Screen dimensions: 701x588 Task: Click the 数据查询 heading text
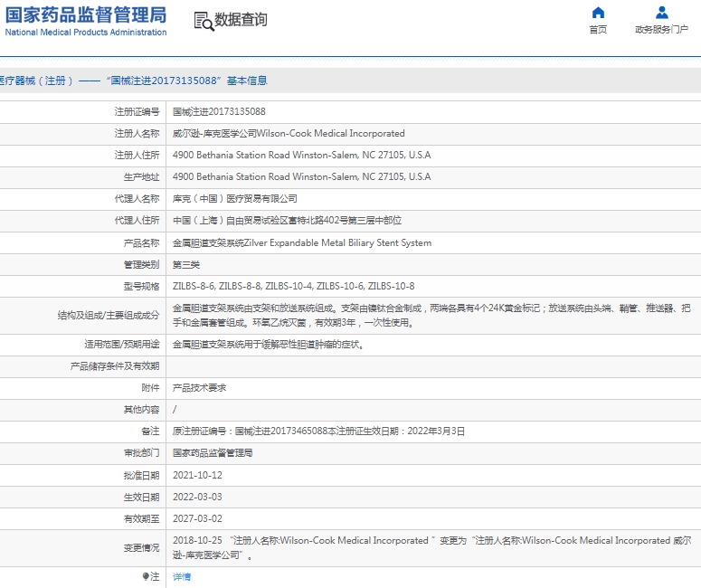[241, 20]
